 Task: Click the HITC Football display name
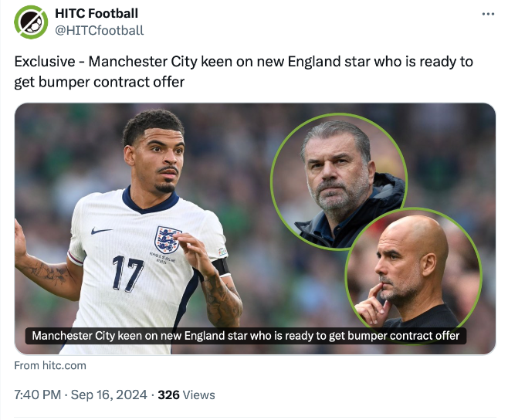(x=97, y=13)
